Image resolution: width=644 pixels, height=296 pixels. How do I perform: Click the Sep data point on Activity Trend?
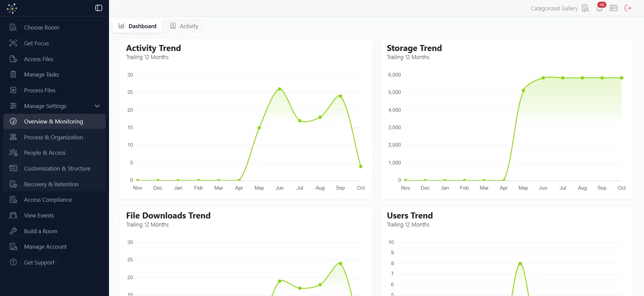340,96
